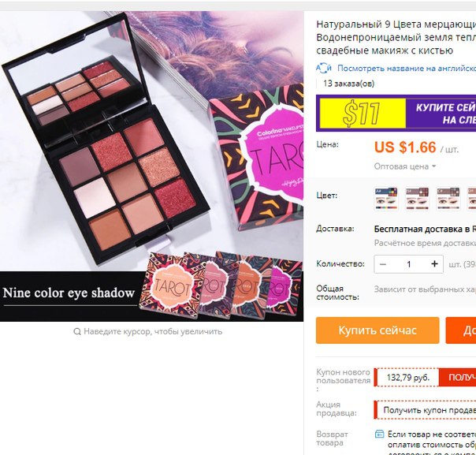Click the plus icon in the quantity stepper

[x=434, y=264]
